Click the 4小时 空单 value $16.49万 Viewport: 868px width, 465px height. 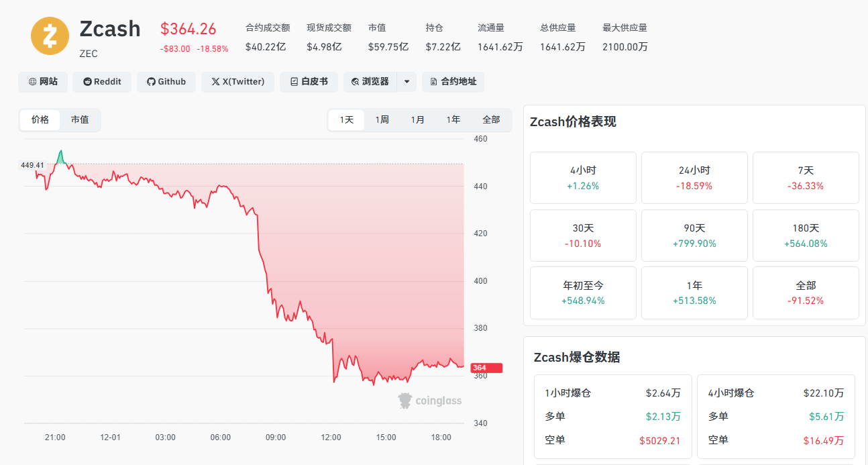point(824,441)
